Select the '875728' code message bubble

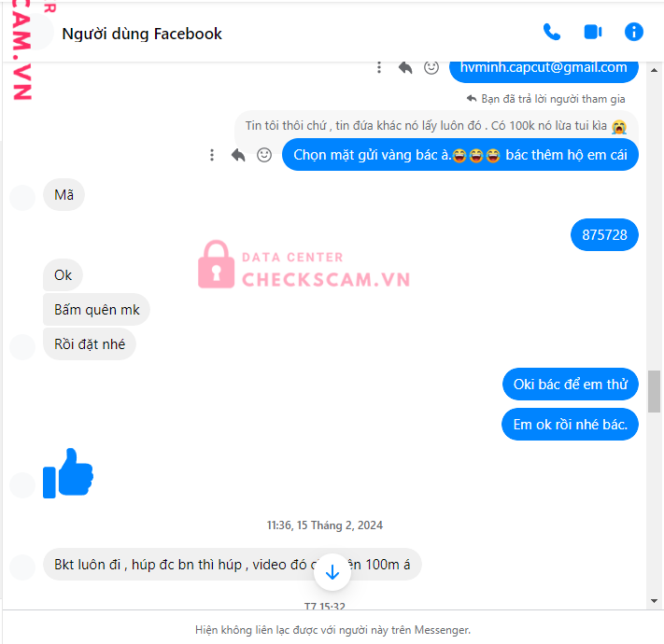pyautogui.click(x=604, y=235)
